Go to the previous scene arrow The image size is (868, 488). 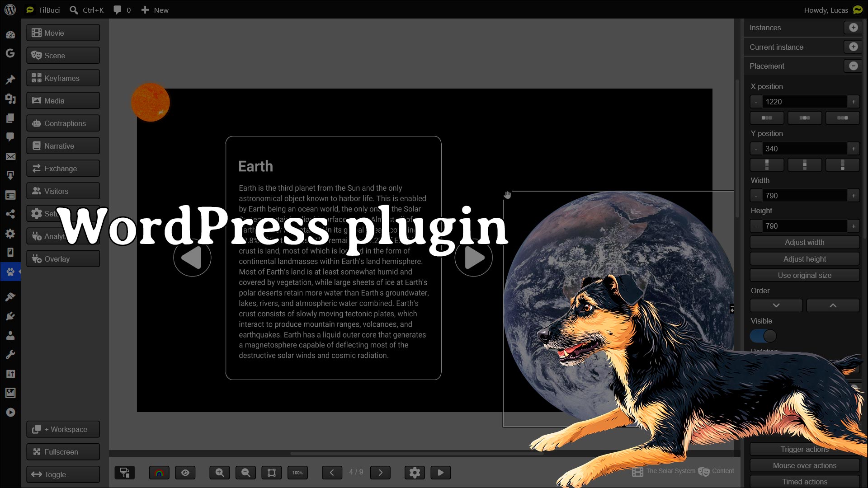[x=332, y=473]
